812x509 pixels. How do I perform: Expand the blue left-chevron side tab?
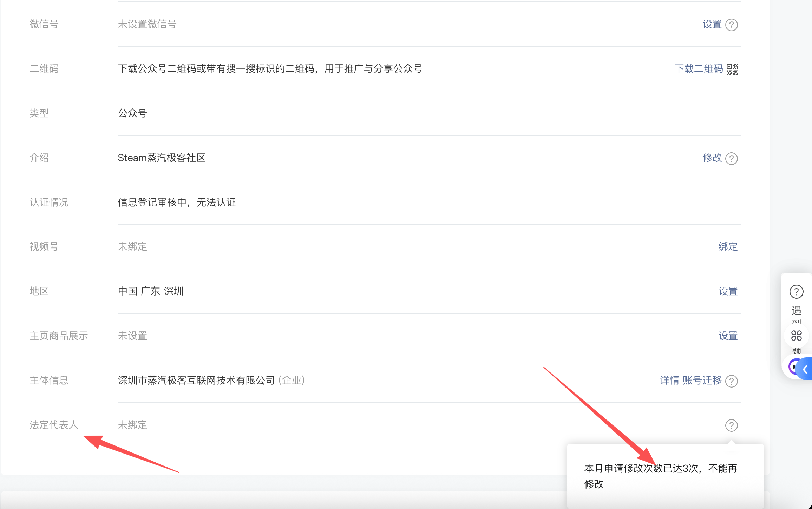(805, 369)
